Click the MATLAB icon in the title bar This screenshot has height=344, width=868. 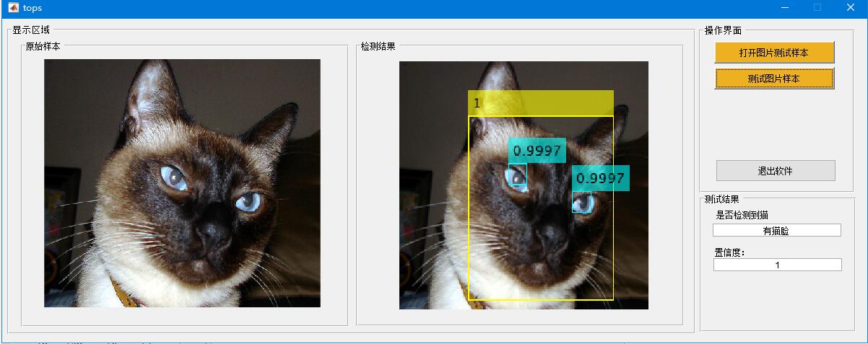[x=13, y=8]
